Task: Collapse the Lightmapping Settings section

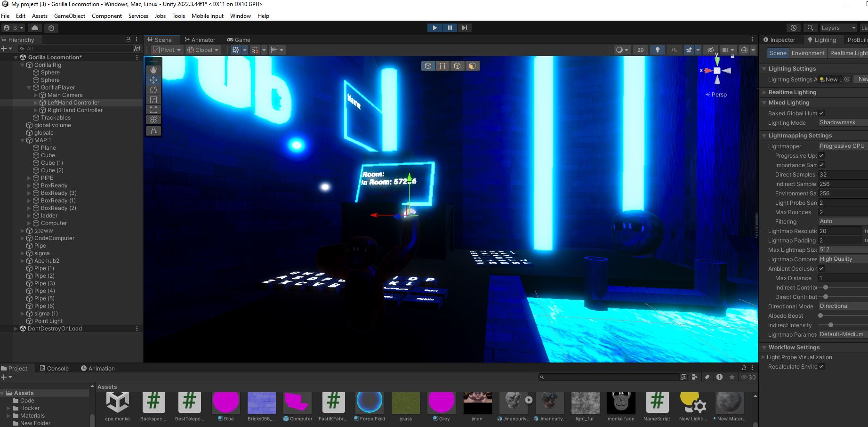Action: coord(764,136)
